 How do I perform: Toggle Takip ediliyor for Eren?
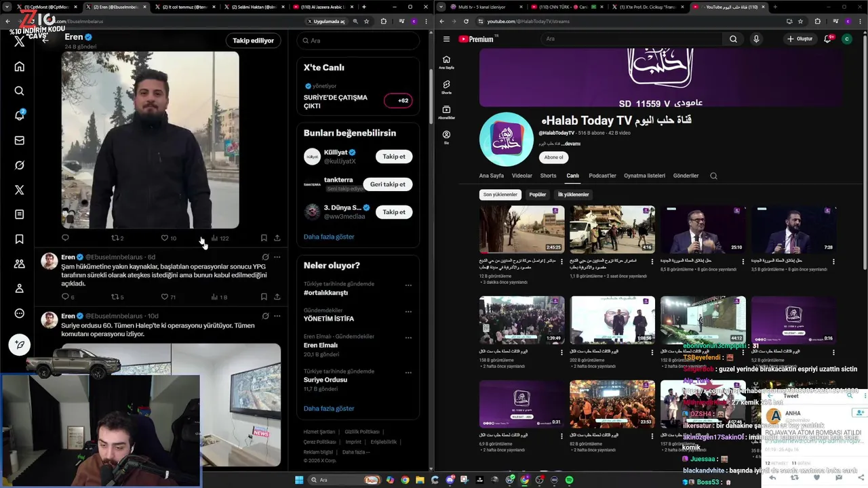pyautogui.click(x=254, y=41)
